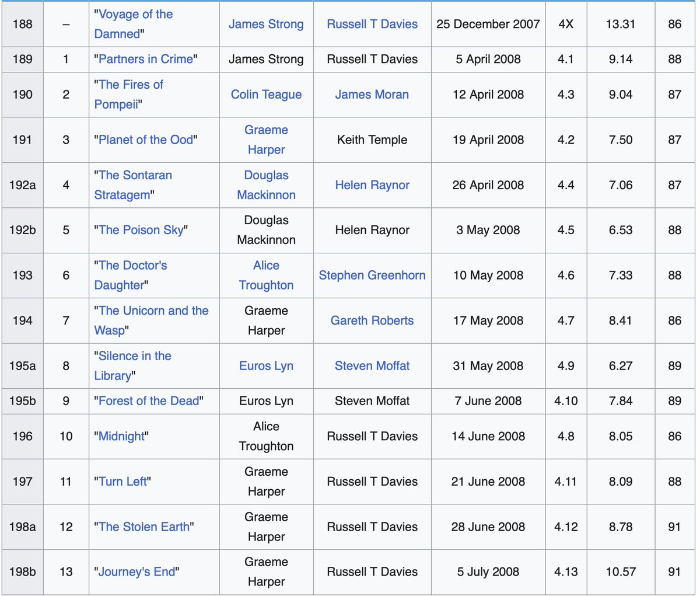700x596 pixels.
Task: Select the "12 April 2008" date cell
Action: (x=488, y=95)
